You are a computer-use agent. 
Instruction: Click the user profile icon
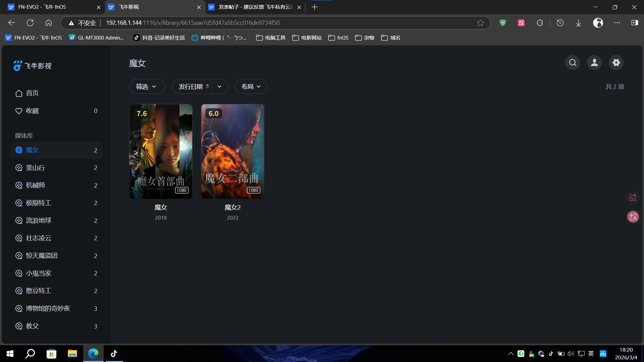coord(594,63)
